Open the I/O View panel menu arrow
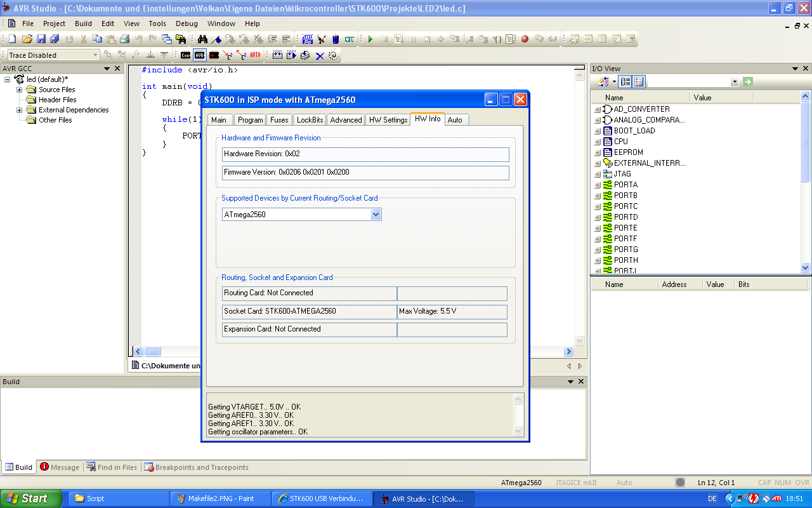The image size is (812, 508). tap(795, 69)
